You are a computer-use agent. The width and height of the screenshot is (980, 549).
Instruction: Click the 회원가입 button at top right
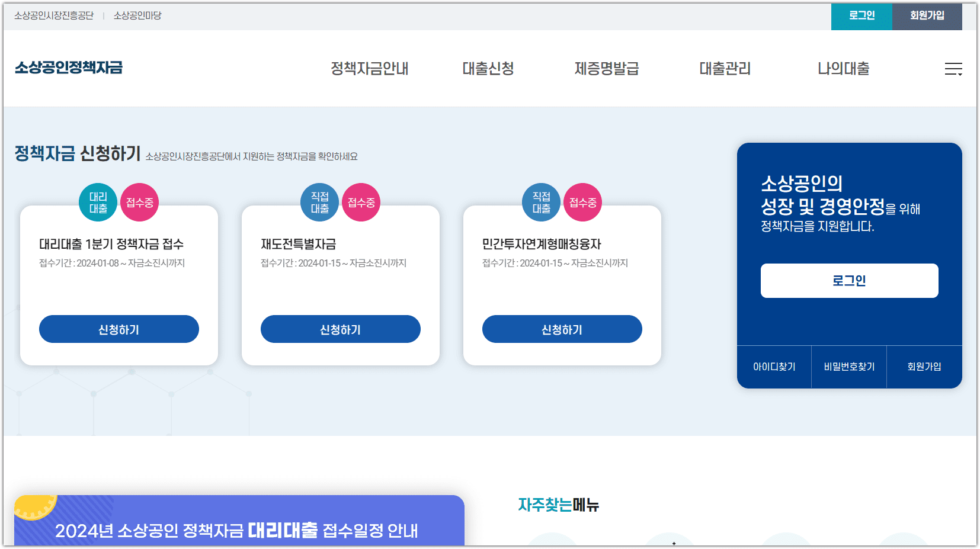coord(927,17)
